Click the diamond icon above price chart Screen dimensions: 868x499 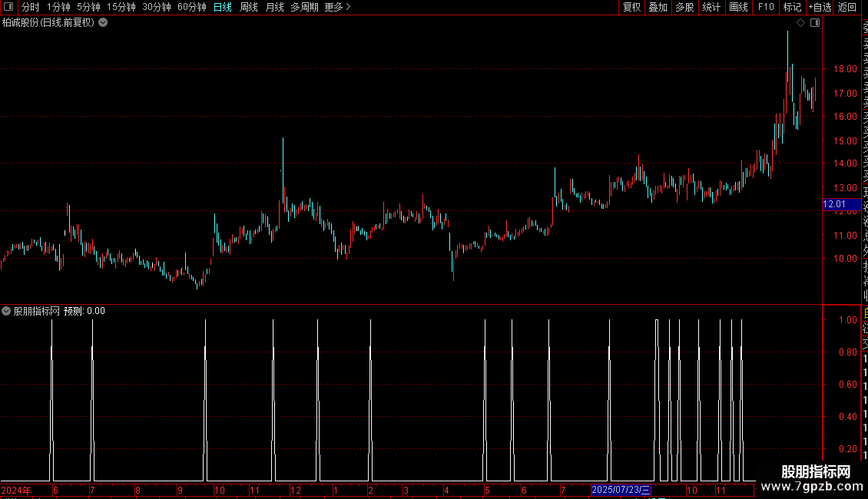coord(800,23)
